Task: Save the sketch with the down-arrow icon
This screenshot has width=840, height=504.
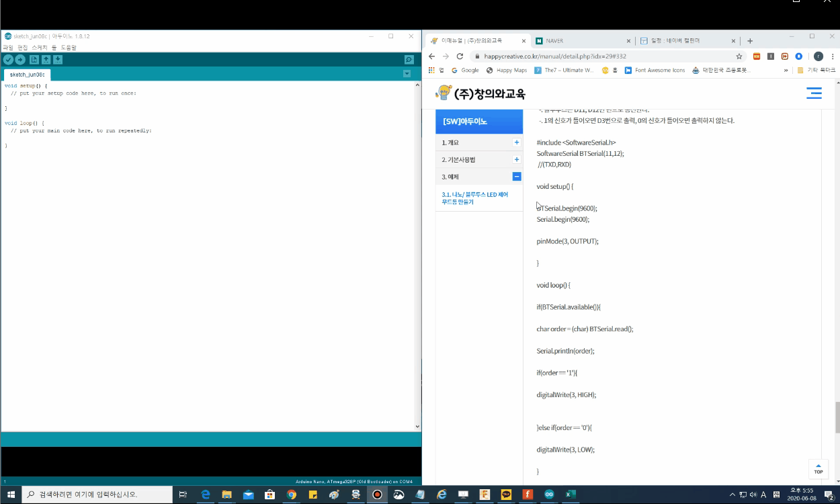Action: point(58,60)
